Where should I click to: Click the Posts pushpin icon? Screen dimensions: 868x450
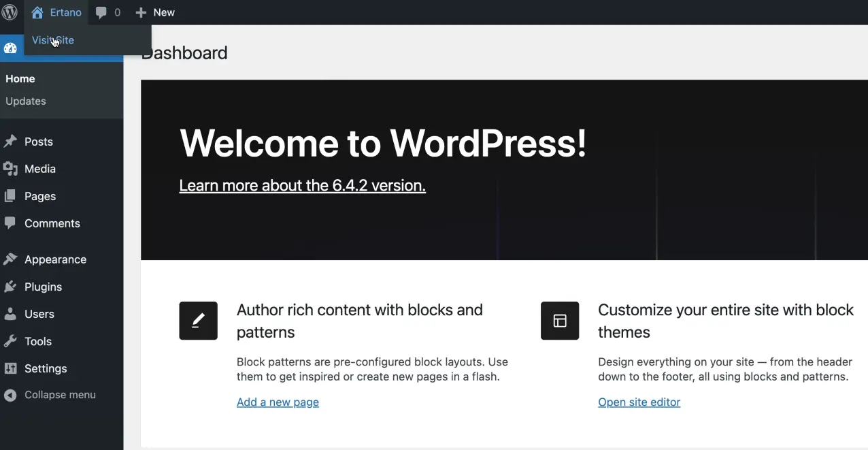[10, 142]
